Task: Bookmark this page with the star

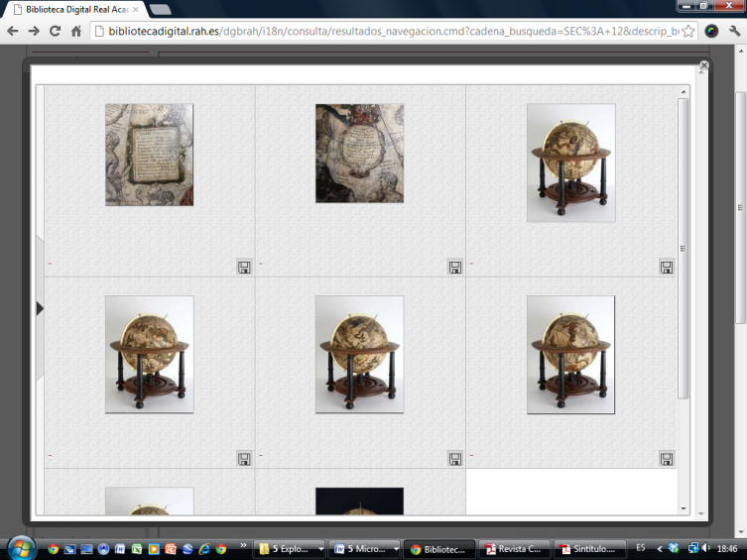Action: coord(687,32)
